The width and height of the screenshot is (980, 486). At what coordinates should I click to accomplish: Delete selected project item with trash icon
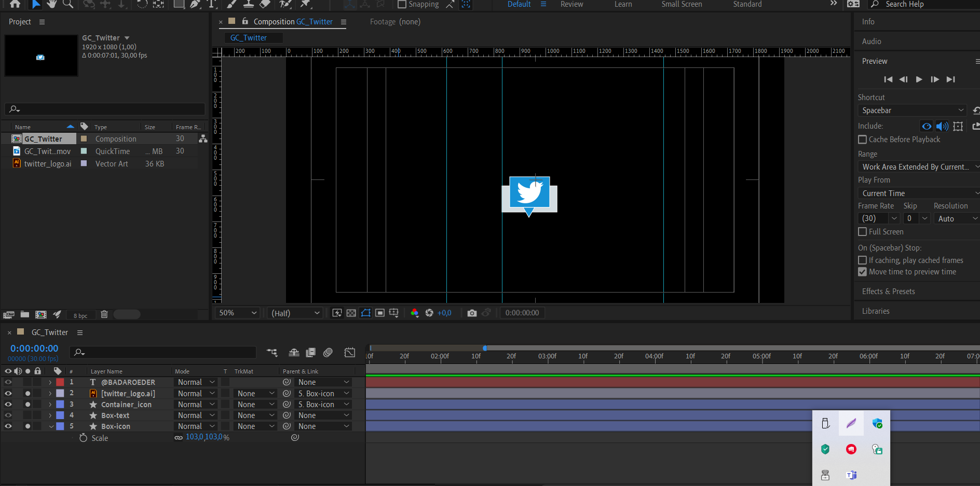tap(104, 314)
